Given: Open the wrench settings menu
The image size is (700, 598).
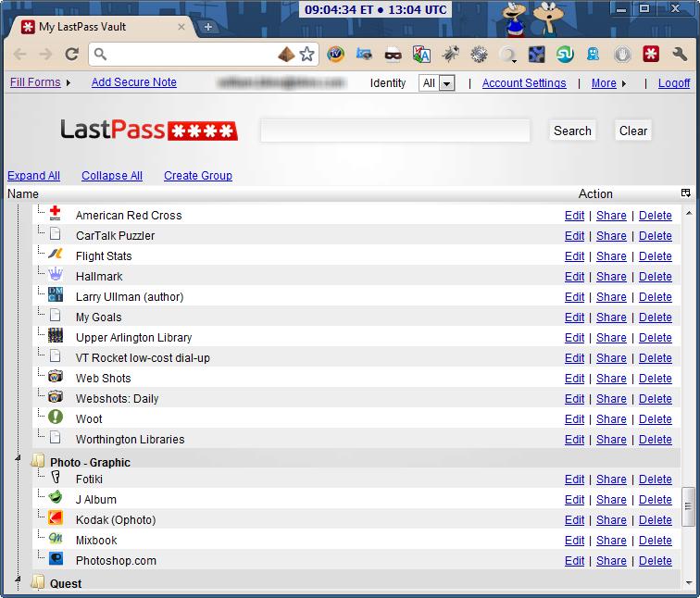Looking at the screenshot, I should pos(679,55).
